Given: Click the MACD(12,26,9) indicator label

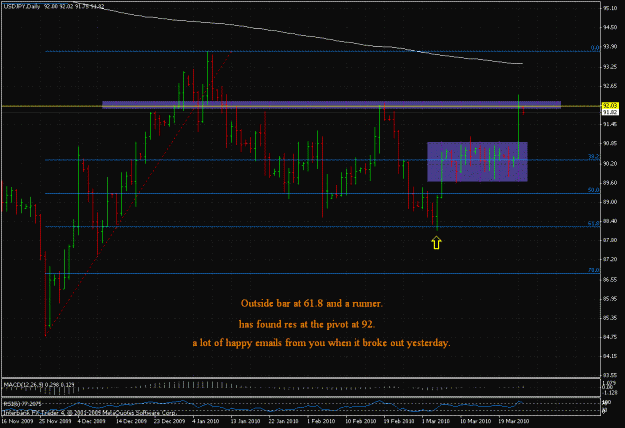Looking at the screenshot, I should pos(39,385).
